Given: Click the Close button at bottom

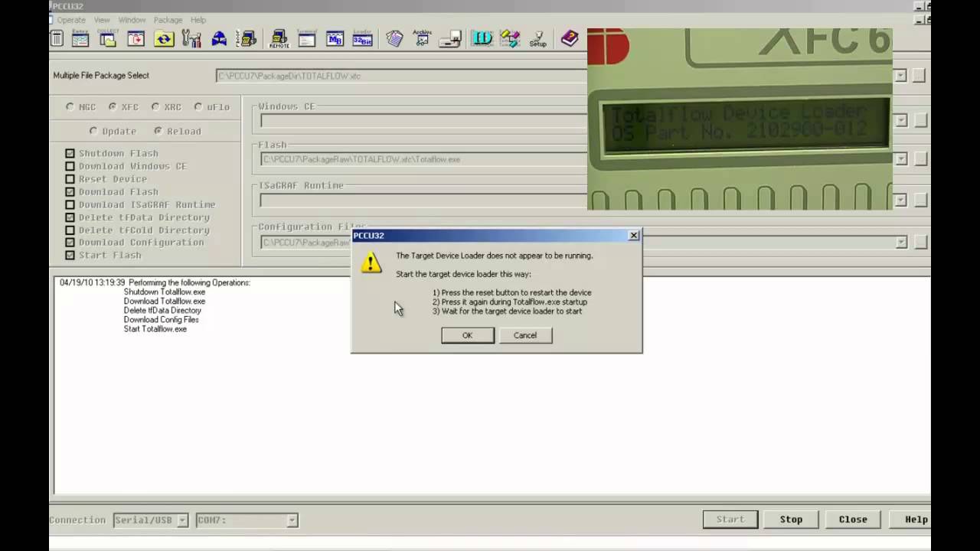Looking at the screenshot, I should [x=853, y=520].
